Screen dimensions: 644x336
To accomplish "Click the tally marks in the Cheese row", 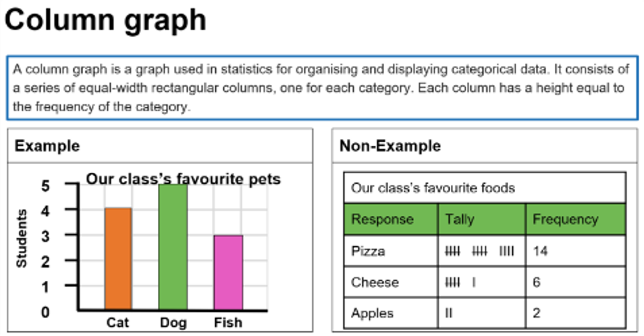I will coord(460,282).
